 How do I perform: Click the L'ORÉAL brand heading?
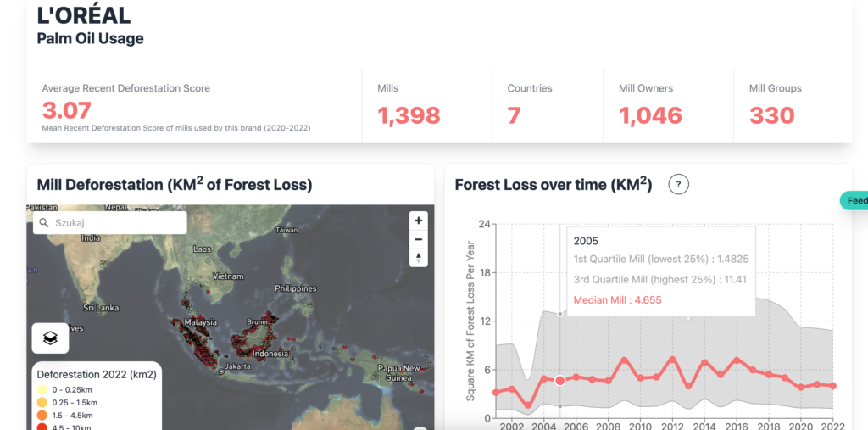click(84, 15)
